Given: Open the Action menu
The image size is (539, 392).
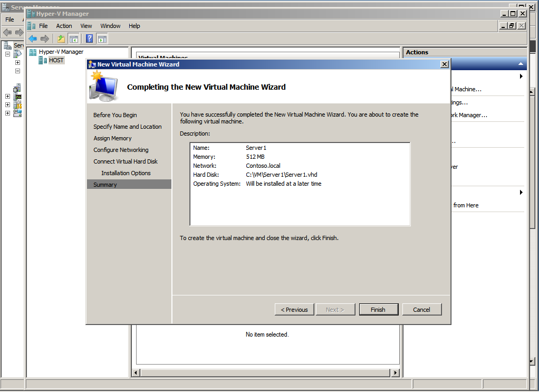Looking at the screenshot, I should pyautogui.click(x=64, y=26).
